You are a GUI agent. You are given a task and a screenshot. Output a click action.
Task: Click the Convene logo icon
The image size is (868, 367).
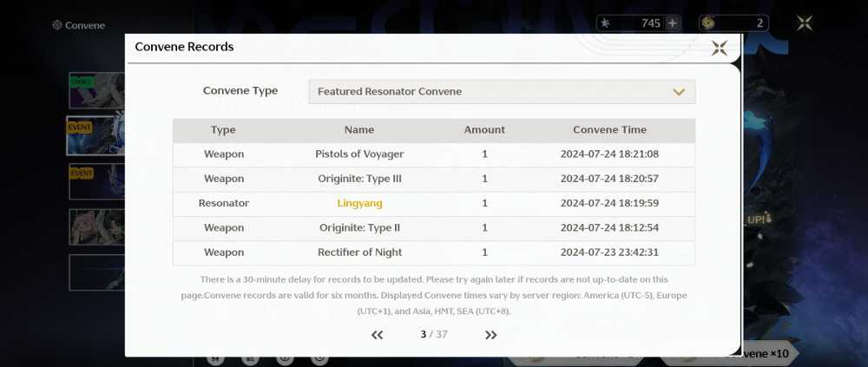(x=57, y=25)
